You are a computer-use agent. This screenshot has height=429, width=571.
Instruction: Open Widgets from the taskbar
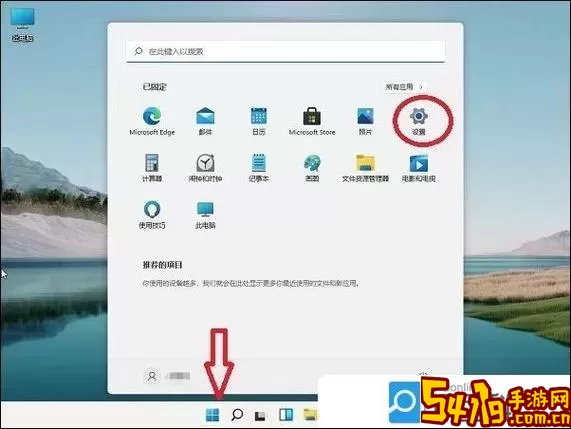[x=286, y=414]
